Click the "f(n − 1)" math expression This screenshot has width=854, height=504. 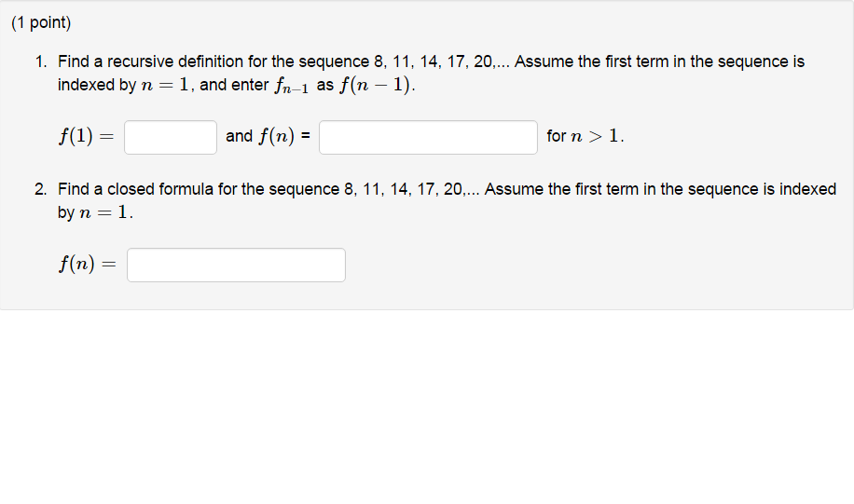376,85
